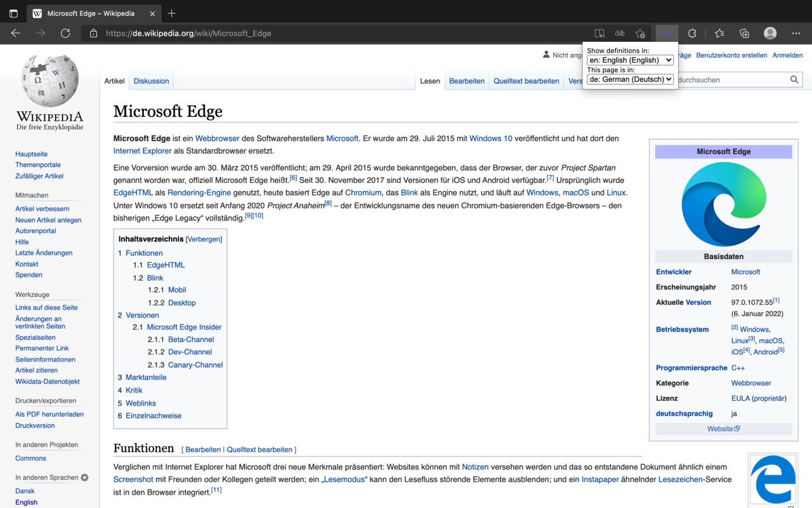The image size is (812, 508).
Task: Click the address bar URL
Action: pyautogui.click(x=188, y=34)
